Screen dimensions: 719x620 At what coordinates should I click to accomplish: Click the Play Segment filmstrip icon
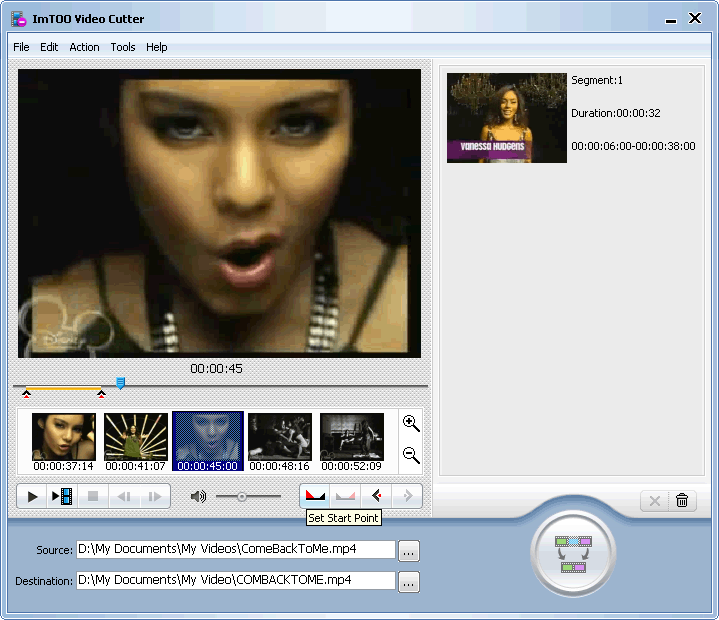(62, 496)
